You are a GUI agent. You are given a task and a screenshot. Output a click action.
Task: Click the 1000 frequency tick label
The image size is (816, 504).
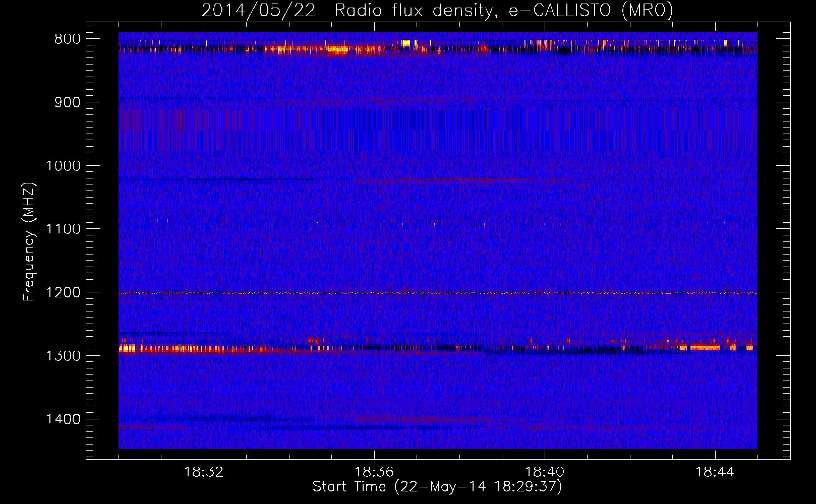[x=64, y=166]
